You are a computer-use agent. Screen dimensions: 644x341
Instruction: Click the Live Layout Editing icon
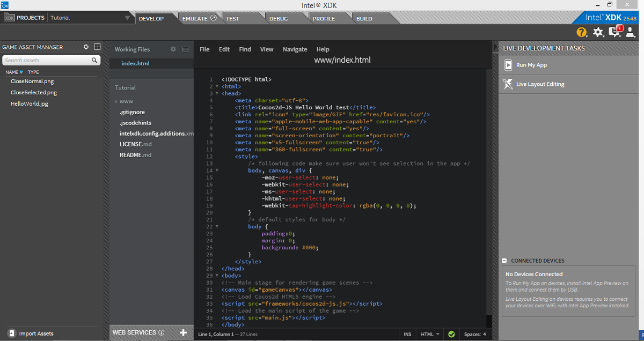[508, 84]
